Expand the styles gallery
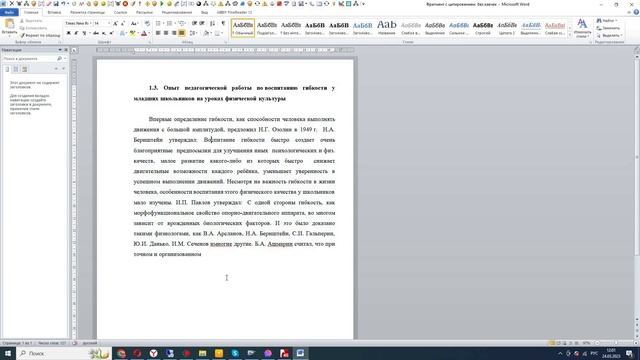640x360 pixels. (x=570, y=36)
